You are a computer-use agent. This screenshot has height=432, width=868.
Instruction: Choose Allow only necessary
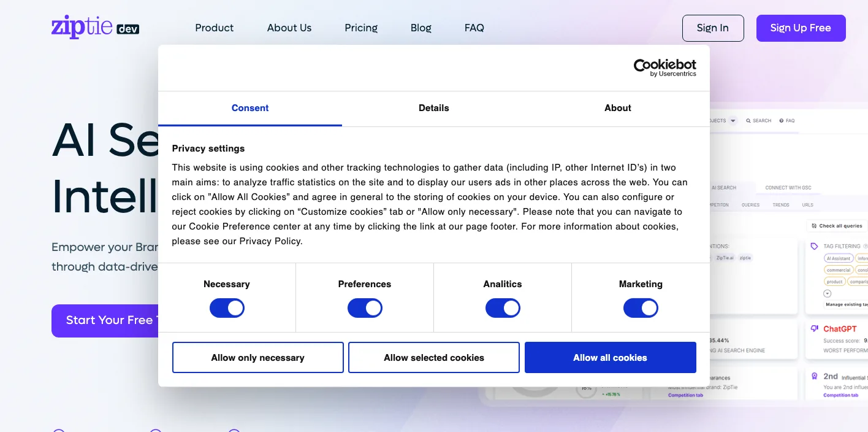258,358
